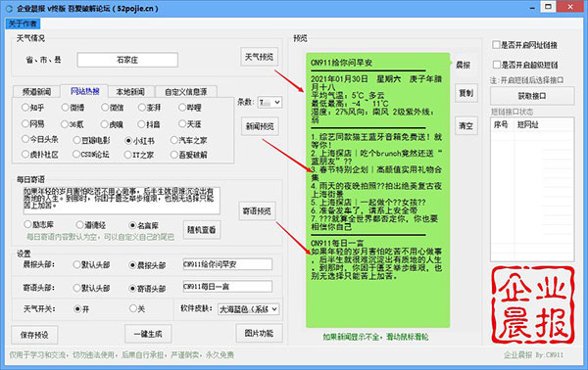Select the 今日头条 news source
The width and height of the screenshot is (588, 370).
pyautogui.click(x=39, y=139)
